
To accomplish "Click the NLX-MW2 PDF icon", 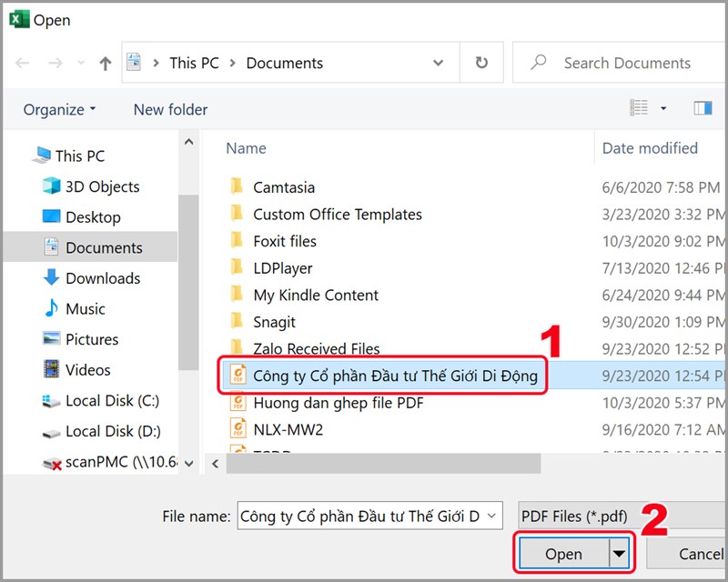I will (238, 428).
